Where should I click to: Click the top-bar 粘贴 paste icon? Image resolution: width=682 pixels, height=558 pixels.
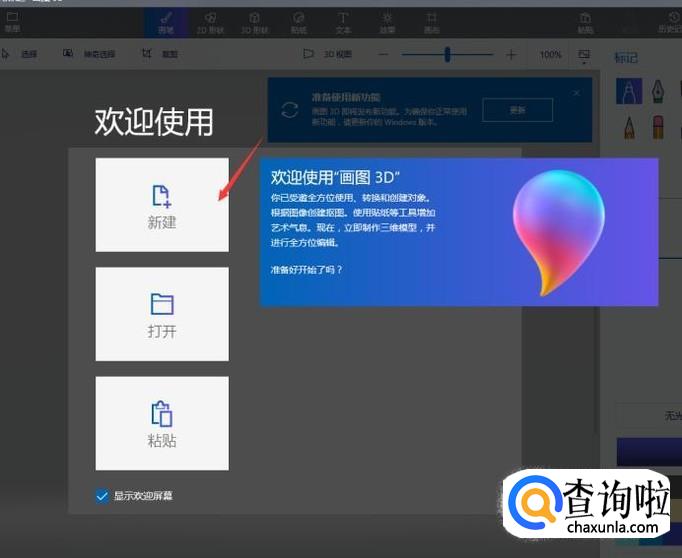(585, 23)
